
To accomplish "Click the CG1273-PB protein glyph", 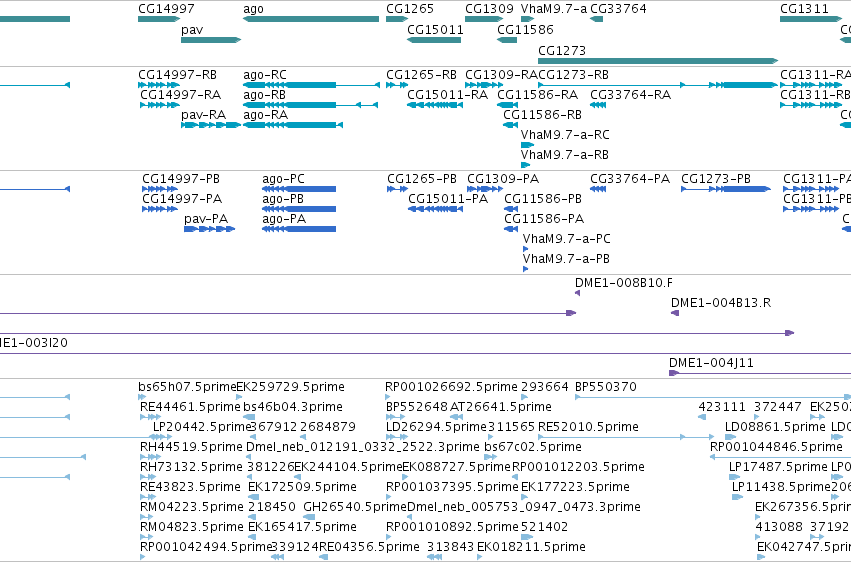I will (x=726, y=189).
